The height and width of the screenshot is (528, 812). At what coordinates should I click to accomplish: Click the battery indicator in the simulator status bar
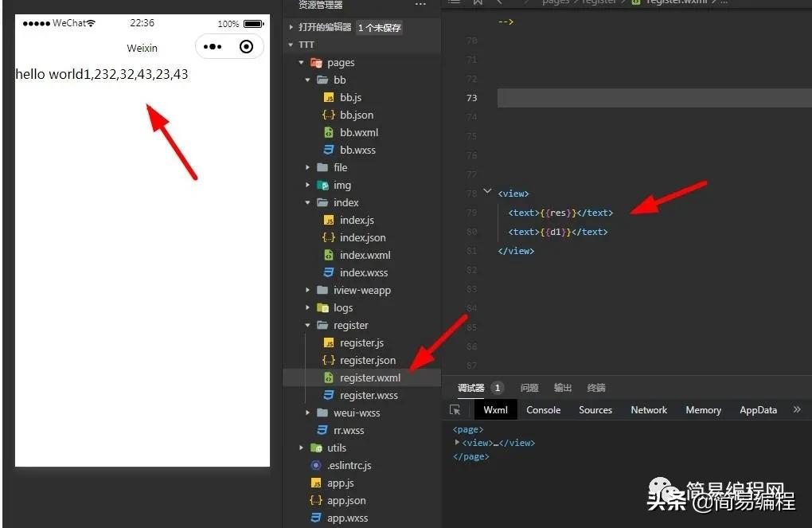click(253, 22)
